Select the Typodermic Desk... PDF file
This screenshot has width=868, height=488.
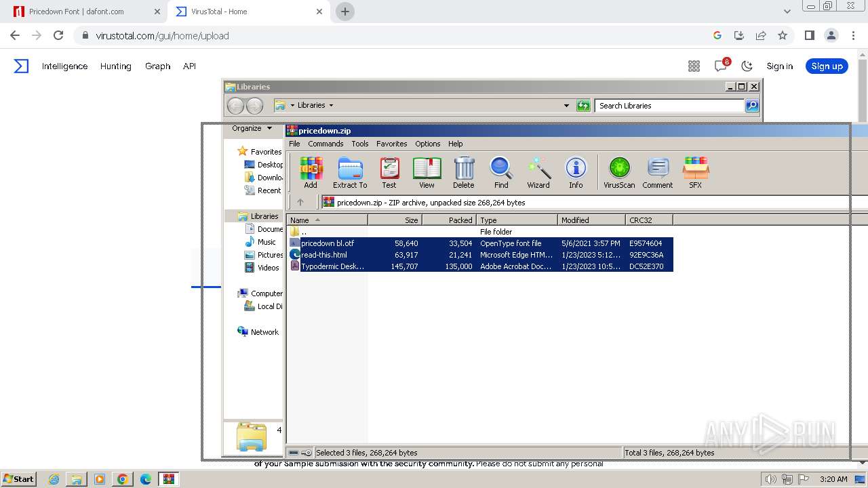(481, 266)
